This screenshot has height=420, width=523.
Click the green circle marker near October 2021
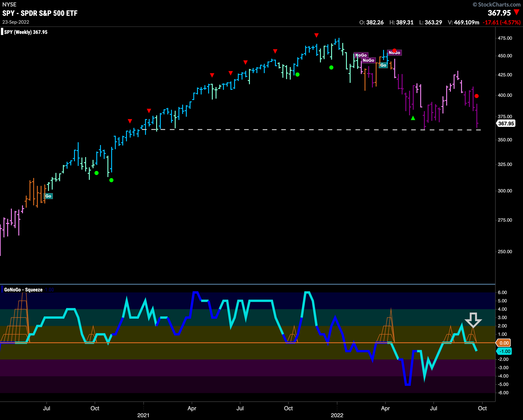(x=298, y=75)
